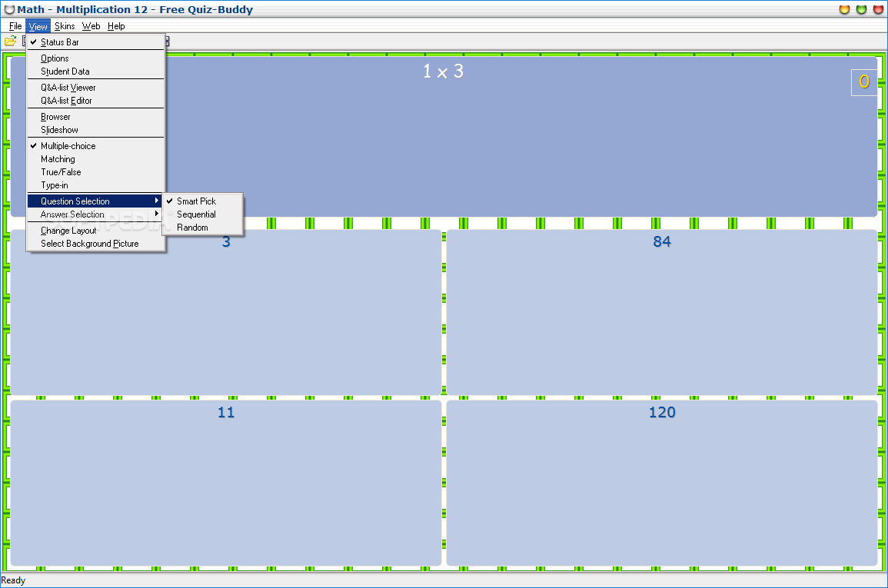Screen dimensions: 888x588
Task: Choose Select Background Picture
Action: point(95,244)
